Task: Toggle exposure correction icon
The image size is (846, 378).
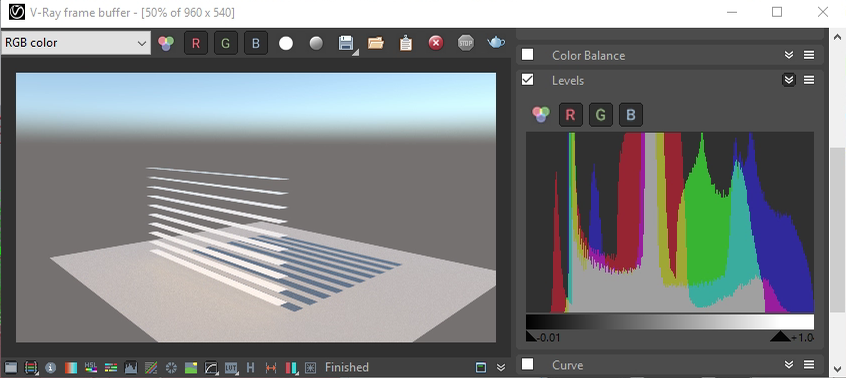Action: coord(171,368)
